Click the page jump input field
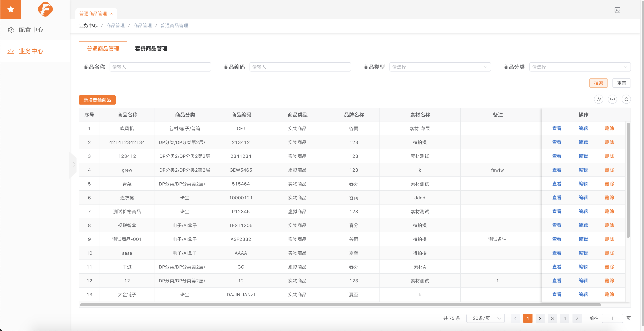This screenshot has height=331, width=644. (612, 318)
